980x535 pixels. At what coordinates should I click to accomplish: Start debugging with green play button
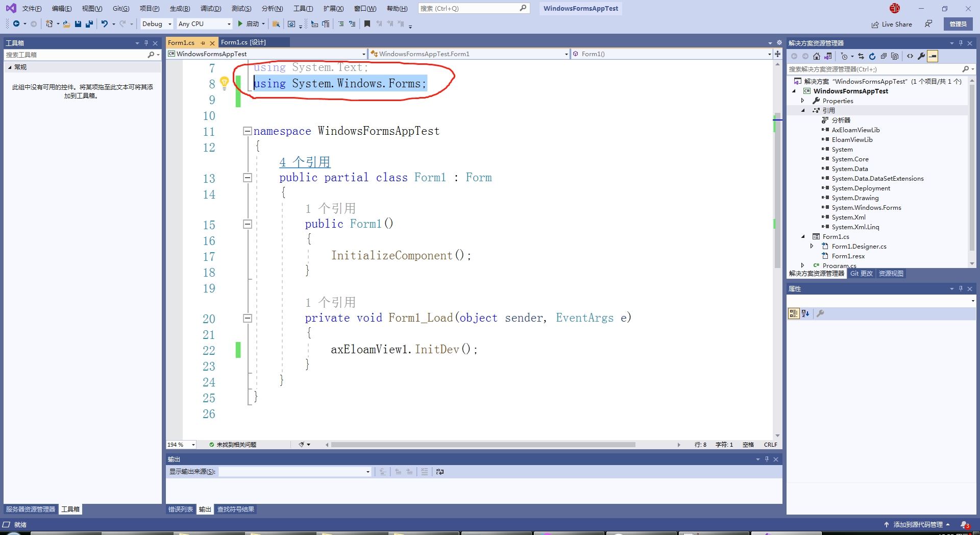pyautogui.click(x=240, y=23)
